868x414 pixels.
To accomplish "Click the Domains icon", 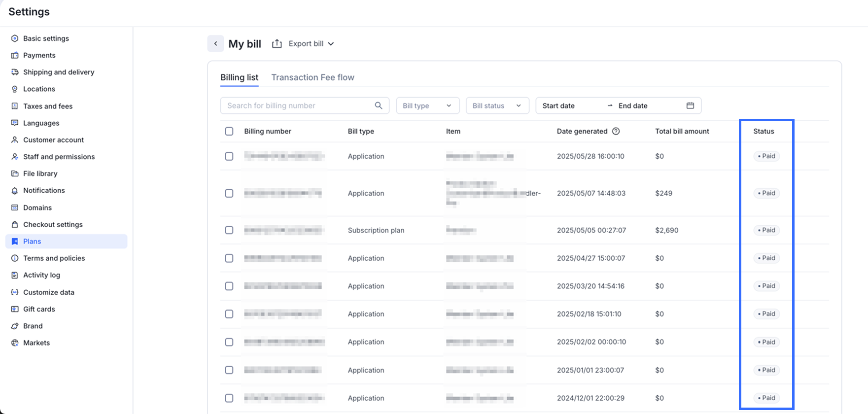I will [x=15, y=207].
